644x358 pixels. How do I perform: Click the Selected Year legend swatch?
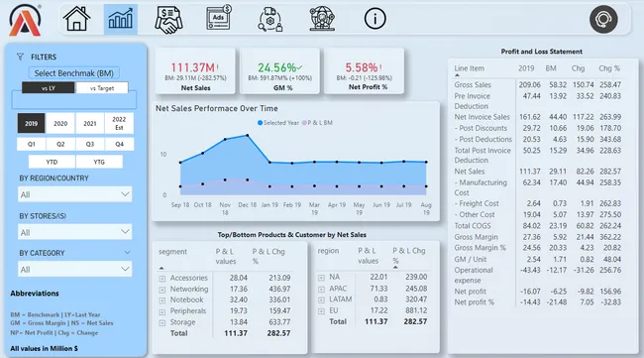click(x=260, y=123)
